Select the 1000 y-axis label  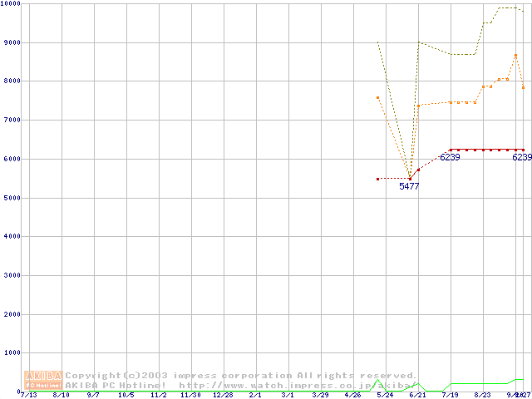point(10,353)
